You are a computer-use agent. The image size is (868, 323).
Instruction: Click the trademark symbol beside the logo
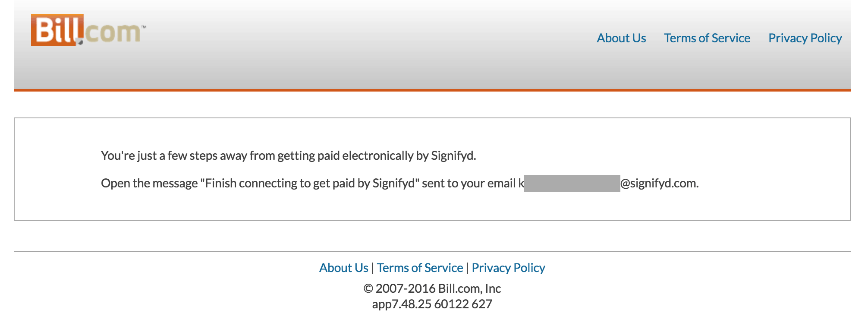click(144, 27)
